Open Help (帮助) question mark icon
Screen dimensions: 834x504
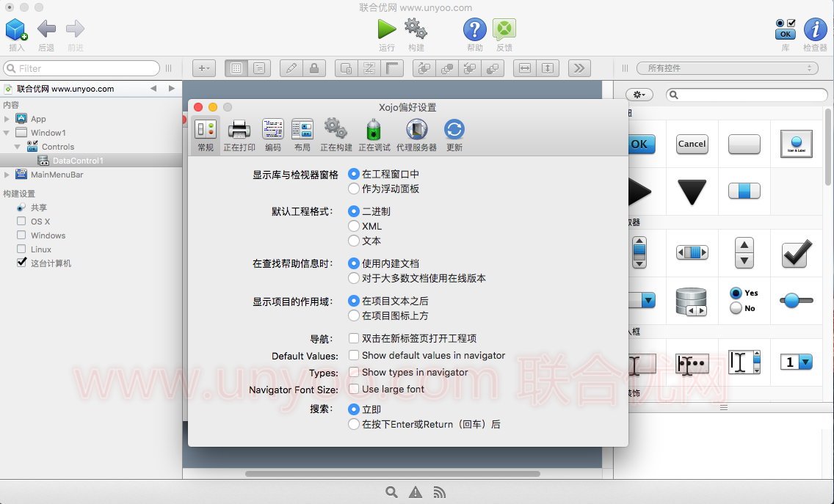(x=474, y=29)
